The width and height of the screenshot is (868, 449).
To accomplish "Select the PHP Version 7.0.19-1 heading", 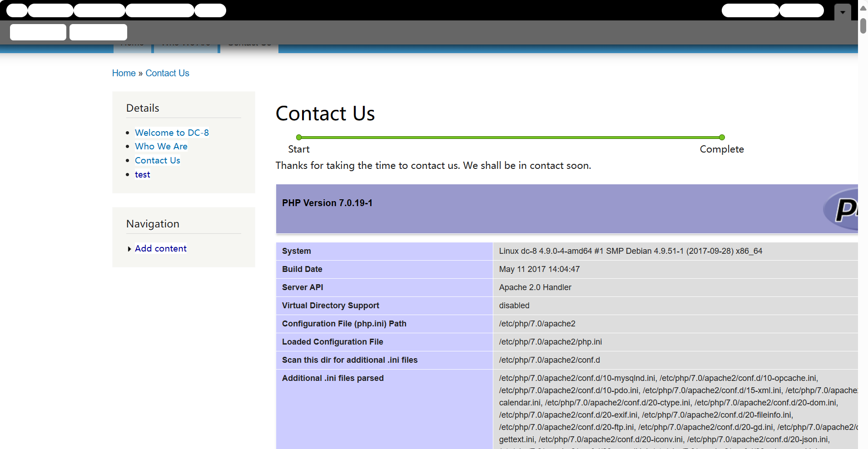I will pos(327,203).
